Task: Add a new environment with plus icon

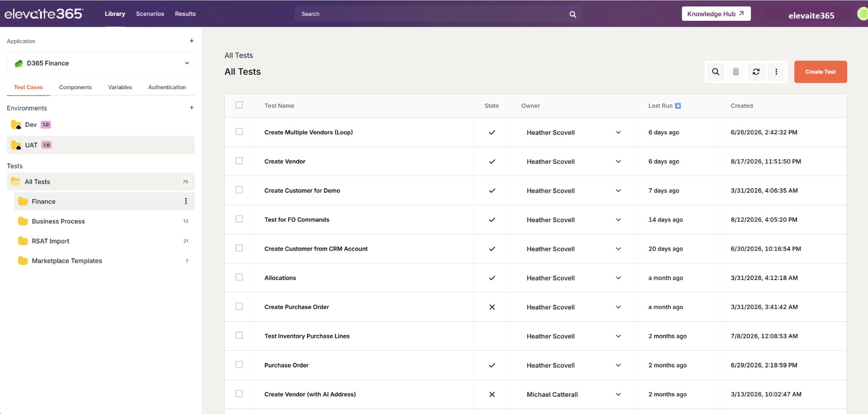Action: (x=192, y=108)
